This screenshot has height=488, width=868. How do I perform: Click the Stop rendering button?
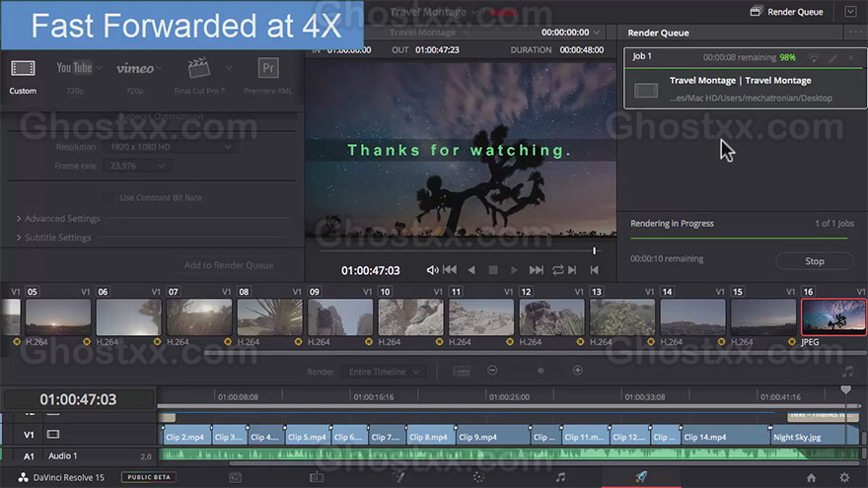[x=815, y=261]
